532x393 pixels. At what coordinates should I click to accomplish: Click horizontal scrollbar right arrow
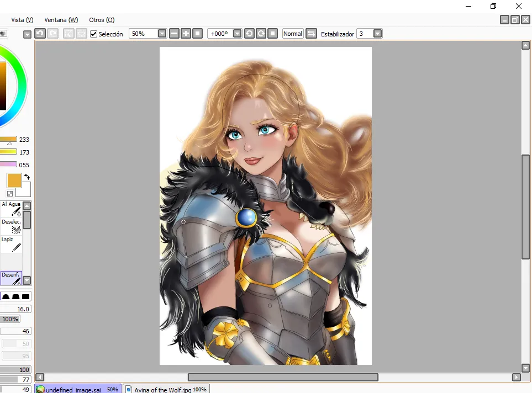click(x=517, y=377)
